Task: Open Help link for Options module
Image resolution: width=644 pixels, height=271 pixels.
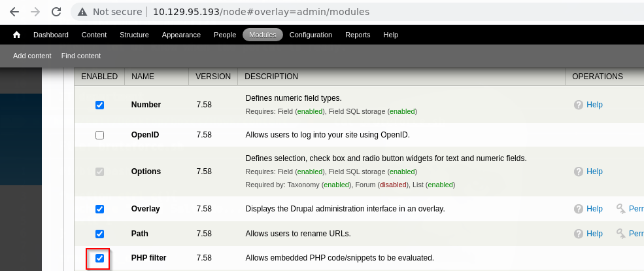Action: click(594, 172)
